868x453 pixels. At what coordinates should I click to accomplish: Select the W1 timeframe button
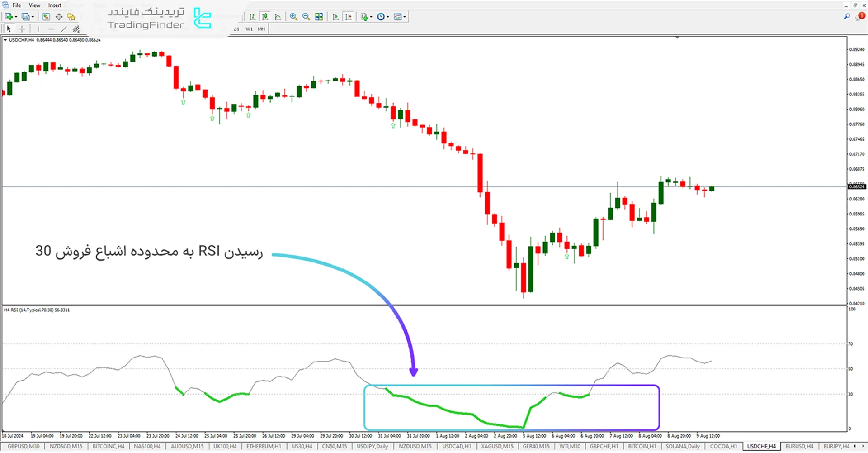(x=249, y=29)
